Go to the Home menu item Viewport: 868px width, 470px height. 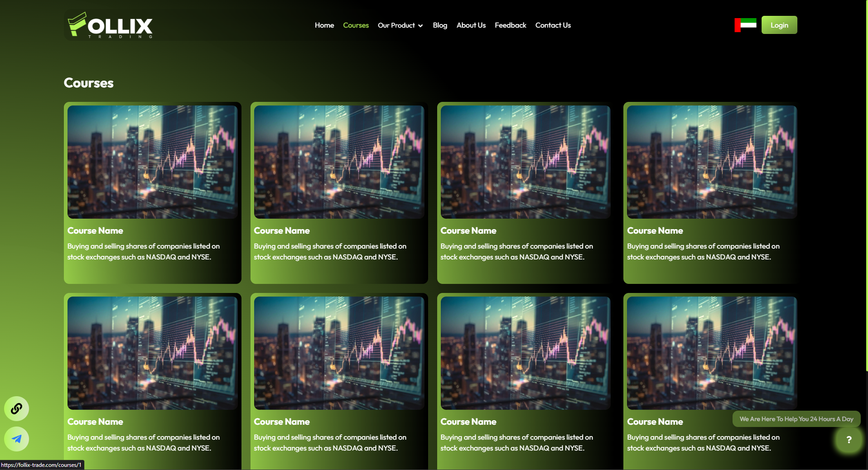tap(324, 25)
